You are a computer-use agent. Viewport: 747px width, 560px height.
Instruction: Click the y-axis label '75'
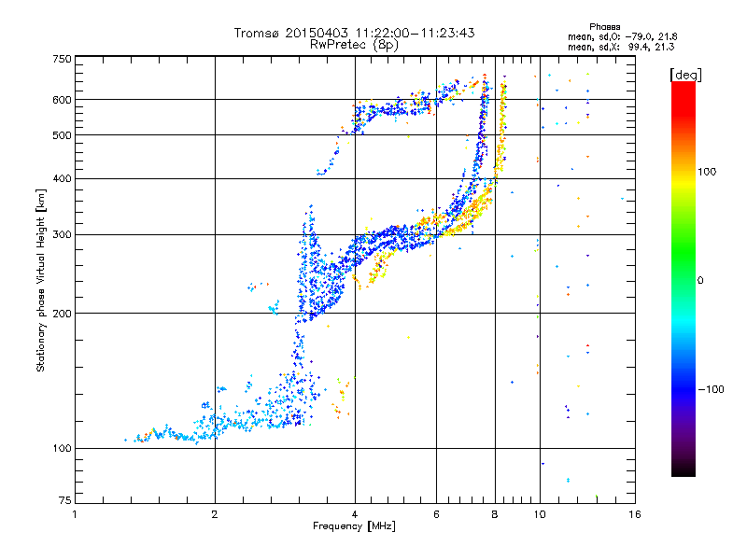[x=65, y=500]
